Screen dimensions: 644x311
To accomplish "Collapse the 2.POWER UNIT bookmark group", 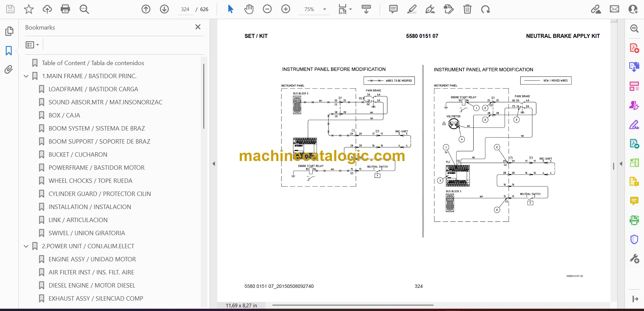I will (26, 246).
